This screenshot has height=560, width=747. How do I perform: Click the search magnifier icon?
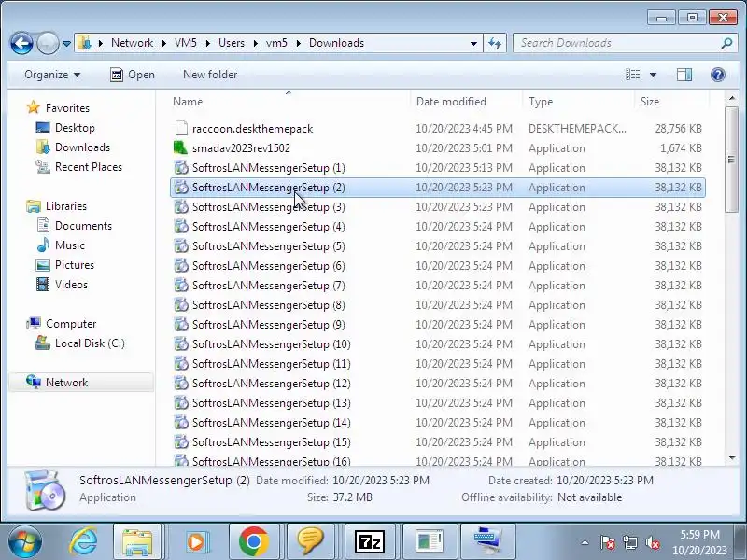(726, 43)
